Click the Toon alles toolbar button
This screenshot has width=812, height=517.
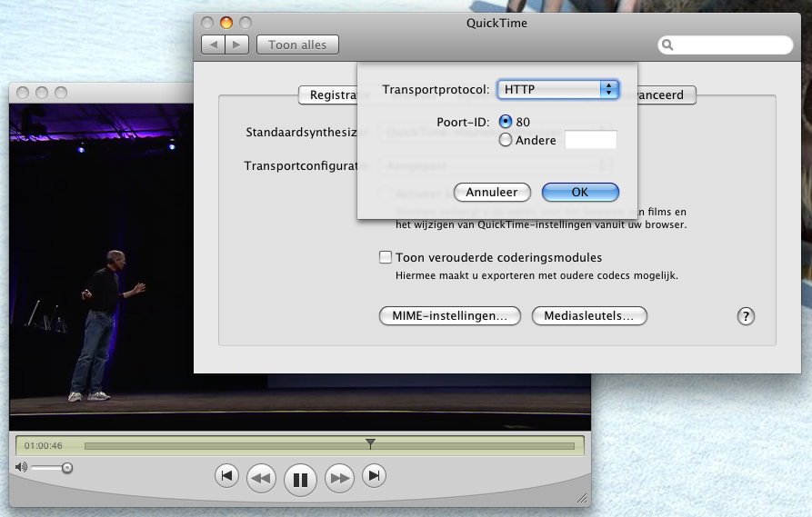[297, 45]
